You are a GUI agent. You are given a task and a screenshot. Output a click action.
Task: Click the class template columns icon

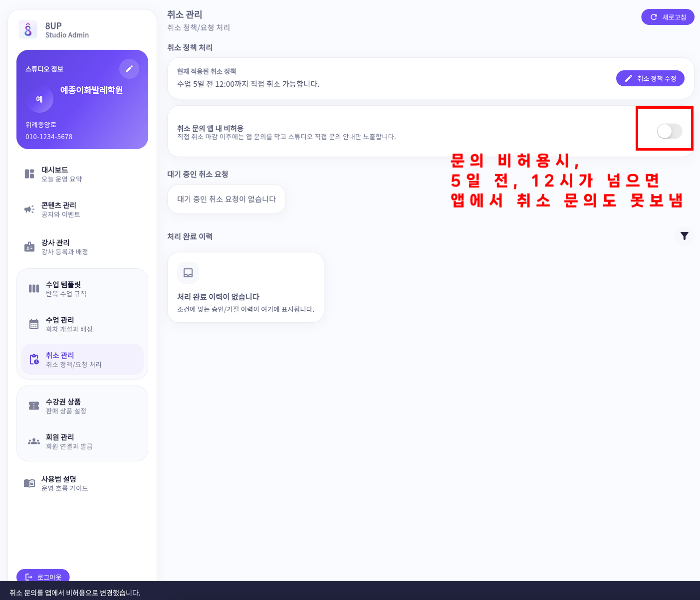pos(34,288)
